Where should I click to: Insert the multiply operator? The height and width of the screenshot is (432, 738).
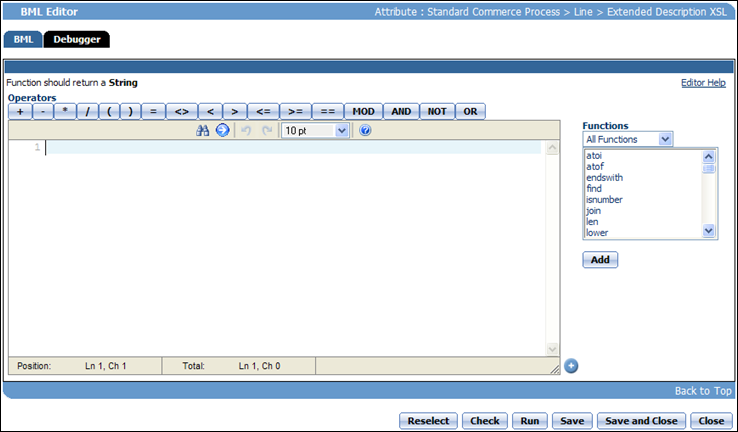click(65, 112)
